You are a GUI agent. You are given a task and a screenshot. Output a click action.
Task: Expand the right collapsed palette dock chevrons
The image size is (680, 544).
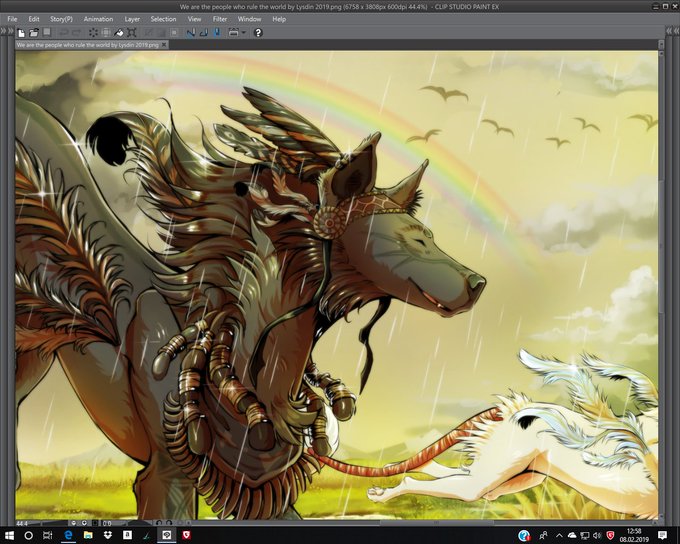click(669, 31)
